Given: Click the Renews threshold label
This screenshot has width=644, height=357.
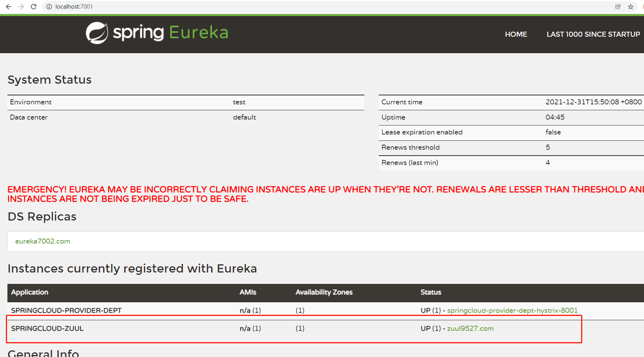Looking at the screenshot, I should [x=410, y=147].
